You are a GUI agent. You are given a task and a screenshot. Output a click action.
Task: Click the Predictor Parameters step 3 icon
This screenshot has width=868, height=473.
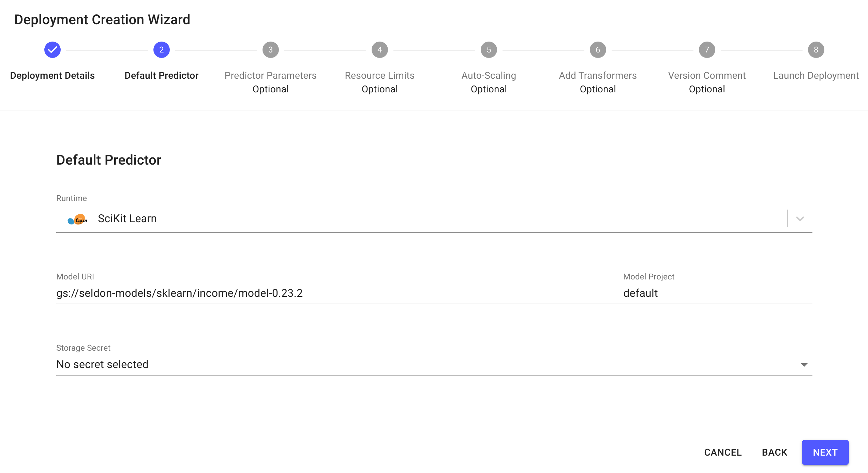tap(270, 50)
